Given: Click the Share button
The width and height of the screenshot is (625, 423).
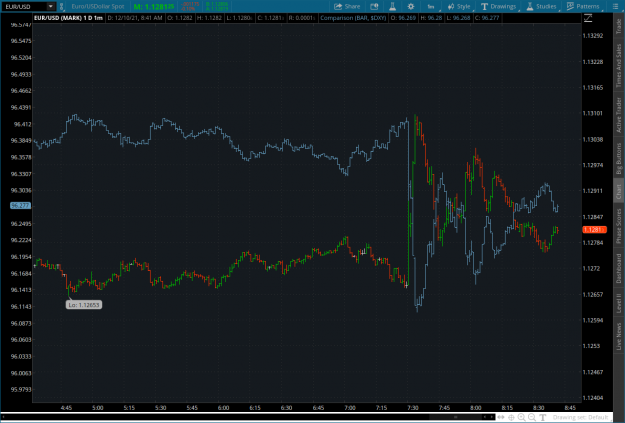Looking at the screenshot, I should click(347, 6).
